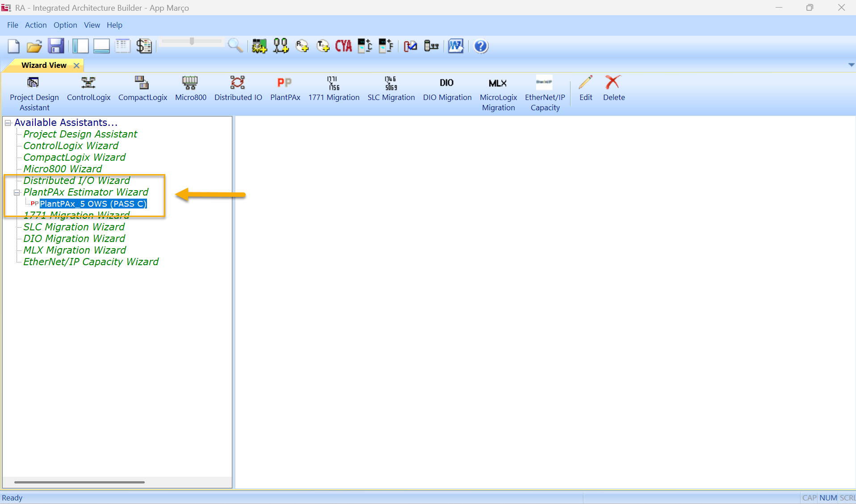Launch the Micro800 wizard toolbar button
Viewport: 856px width, 504px height.
pyautogui.click(x=191, y=89)
